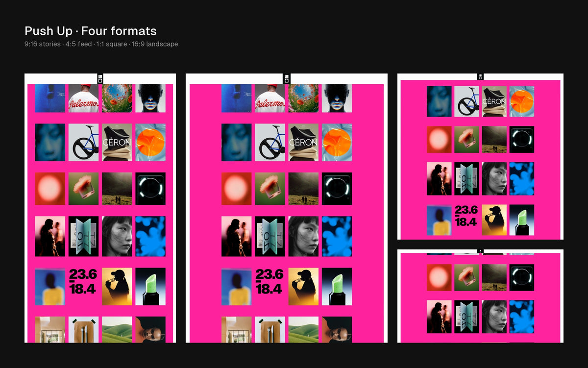Viewport: 588px width, 368px height.
Task: Select the dark face with lit lips in stories frame
Action: tap(150, 98)
